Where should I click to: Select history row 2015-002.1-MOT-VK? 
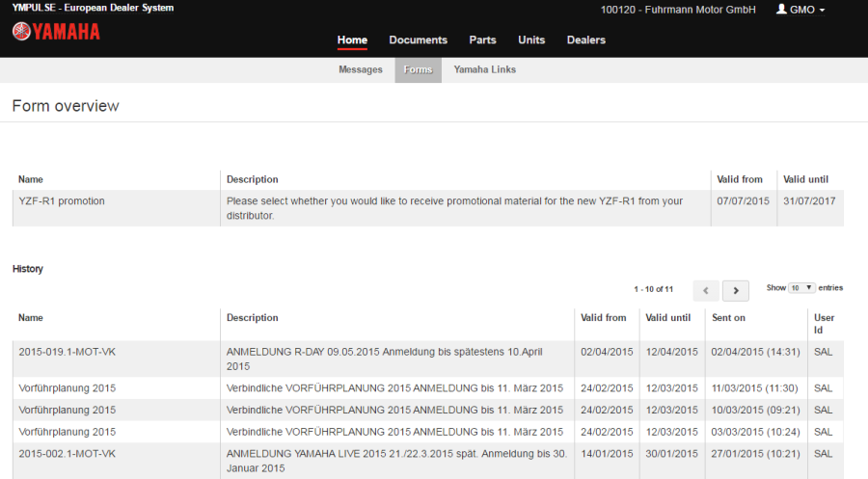point(428,461)
